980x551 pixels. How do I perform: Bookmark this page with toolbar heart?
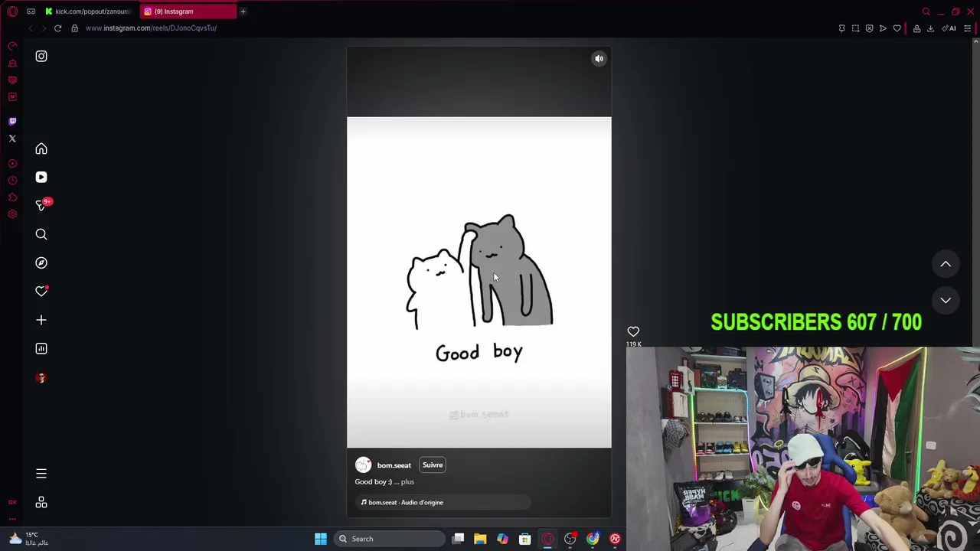[897, 28]
